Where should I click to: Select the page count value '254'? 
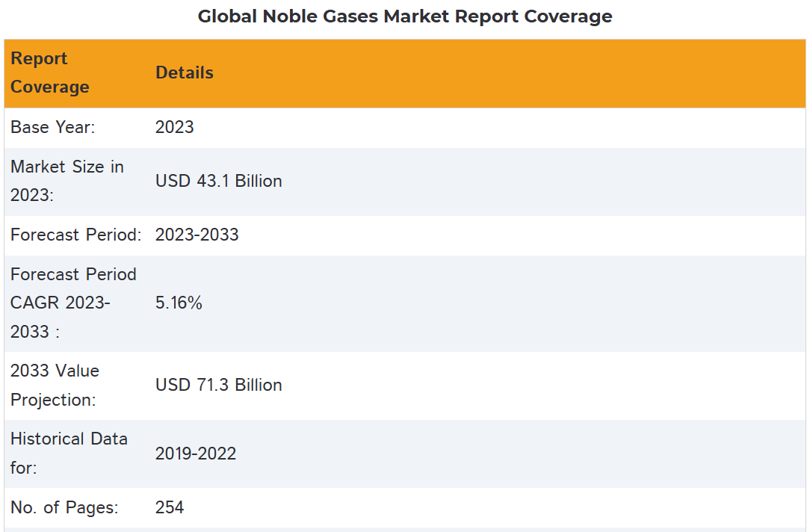coord(170,508)
